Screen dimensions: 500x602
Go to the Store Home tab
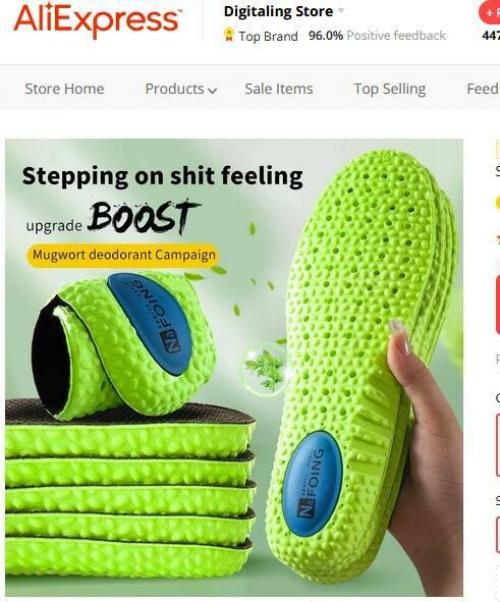point(64,89)
